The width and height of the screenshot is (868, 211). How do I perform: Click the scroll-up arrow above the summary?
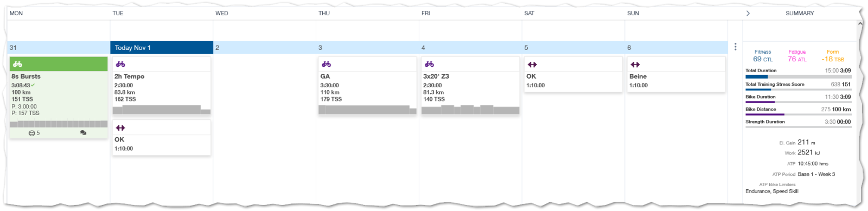[860, 24]
